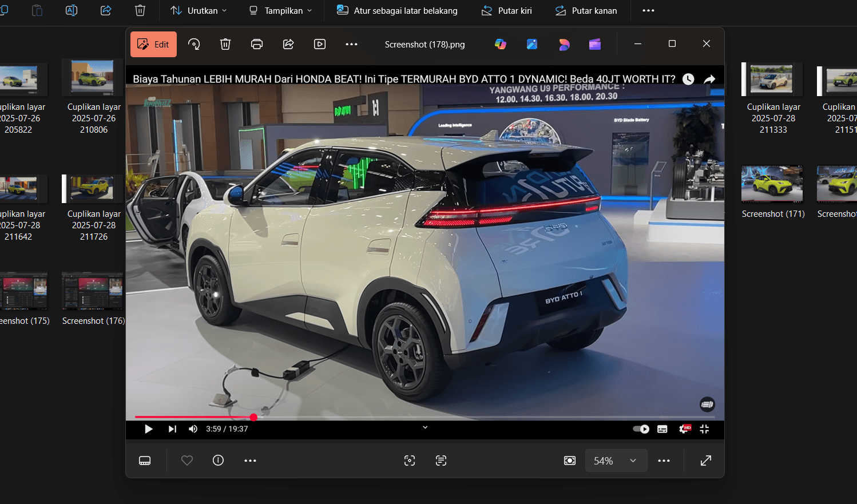
Task: Toggle fullscreen viewing mode
Action: tap(705, 461)
